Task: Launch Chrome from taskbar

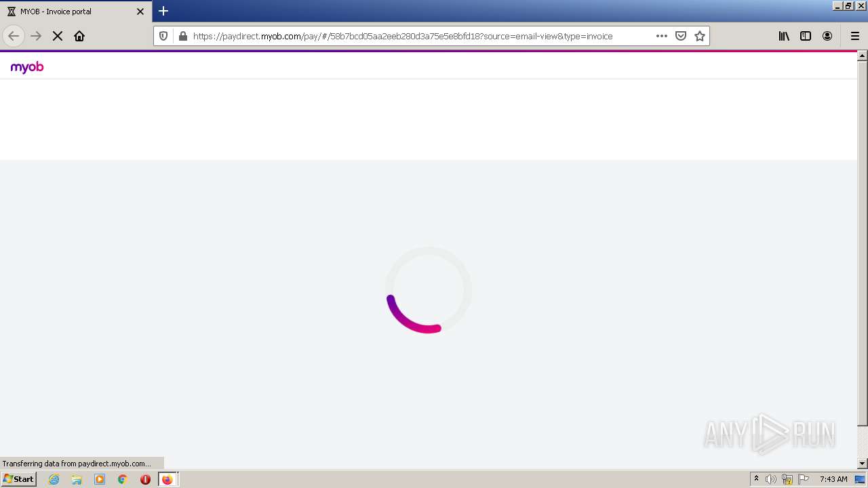Action: 123,479
